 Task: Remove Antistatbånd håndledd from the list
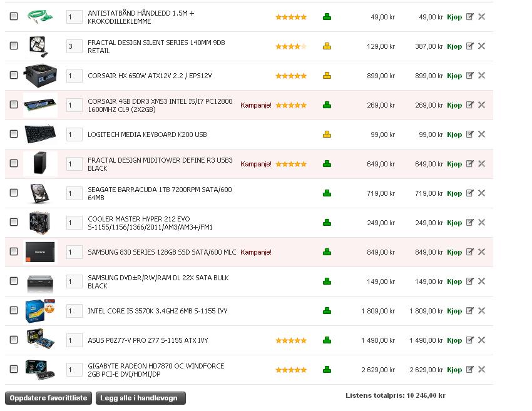tap(481, 17)
